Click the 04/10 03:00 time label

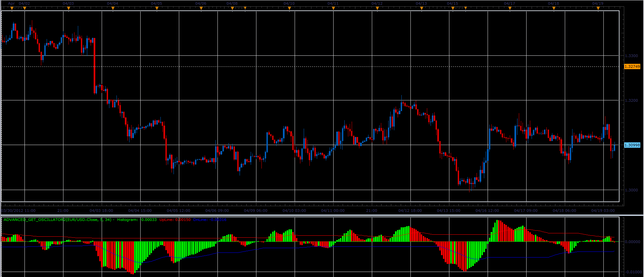pyautogui.click(x=294, y=211)
